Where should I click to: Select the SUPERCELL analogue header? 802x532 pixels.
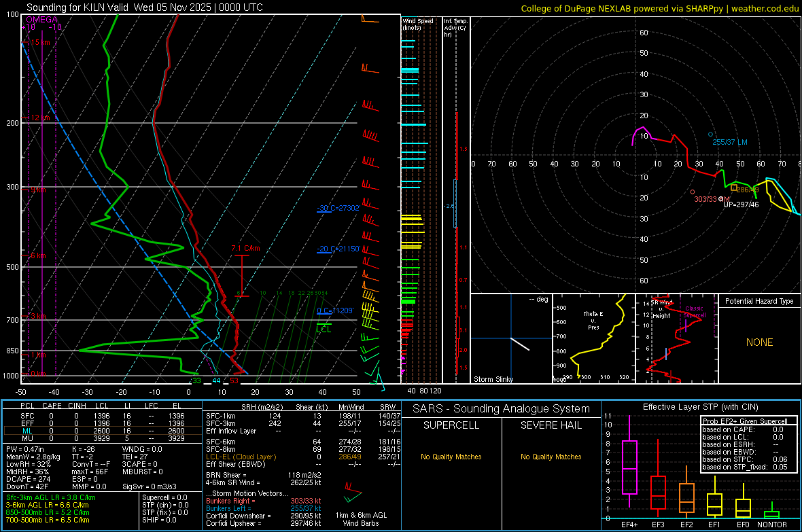[x=451, y=425]
